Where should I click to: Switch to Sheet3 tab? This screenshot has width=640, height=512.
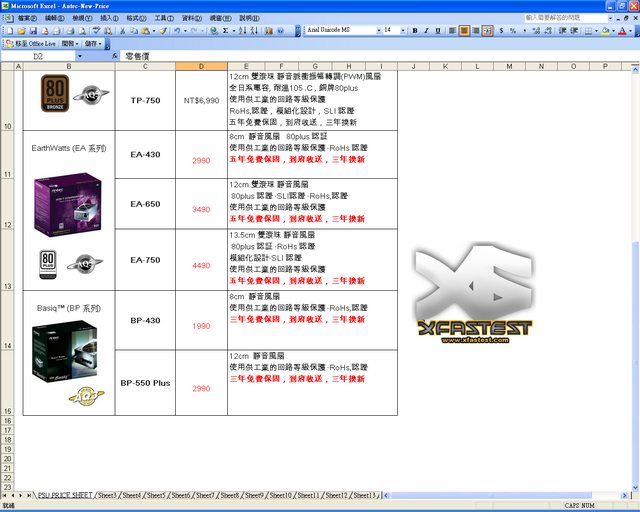pyautogui.click(x=107, y=495)
